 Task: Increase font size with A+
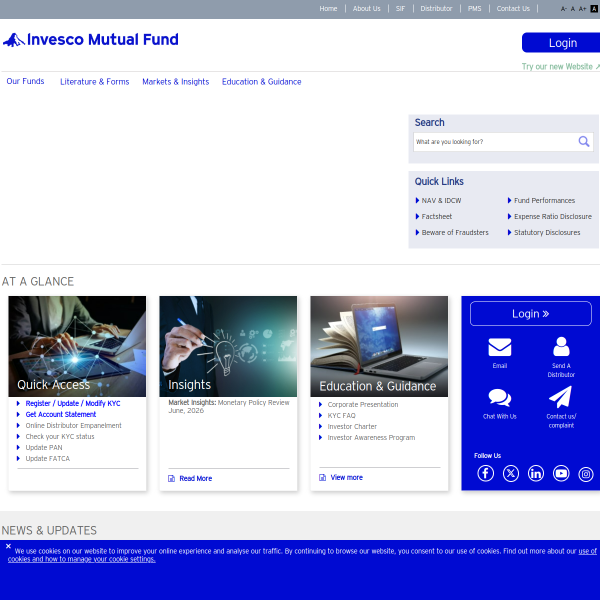point(582,9)
